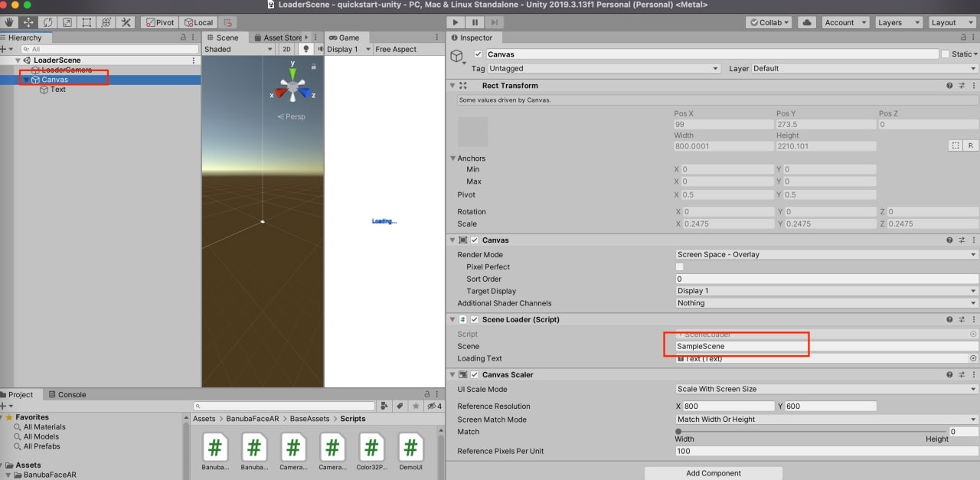
Task: Open the Tag dropdown showing Untagged
Action: tap(603, 69)
